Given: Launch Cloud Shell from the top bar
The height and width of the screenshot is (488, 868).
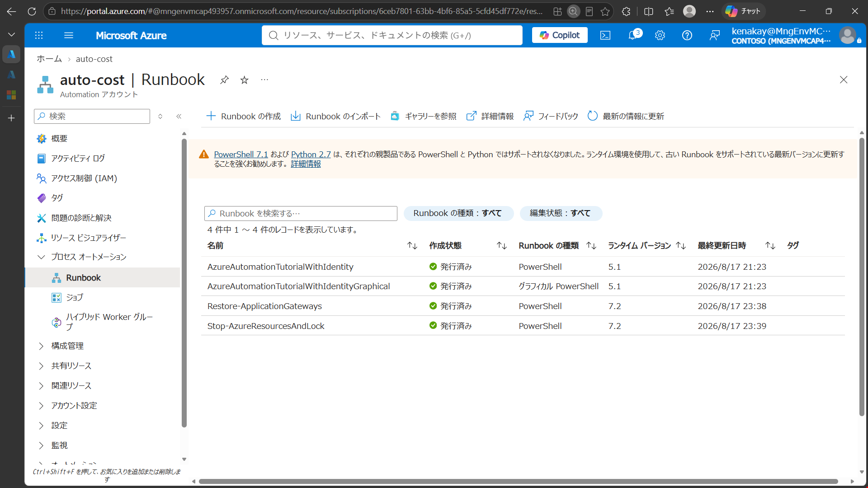Looking at the screenshot, I should (605, 35).
